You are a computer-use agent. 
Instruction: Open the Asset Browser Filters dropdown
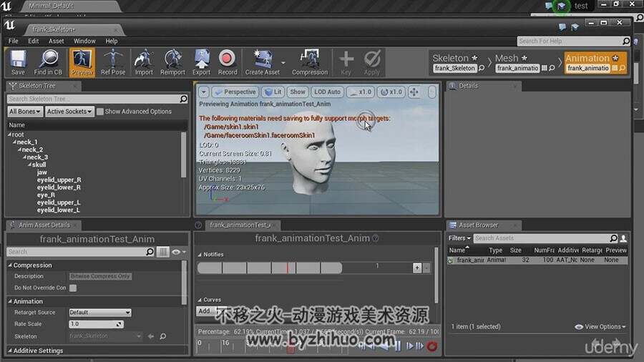[x=459, y=238]
